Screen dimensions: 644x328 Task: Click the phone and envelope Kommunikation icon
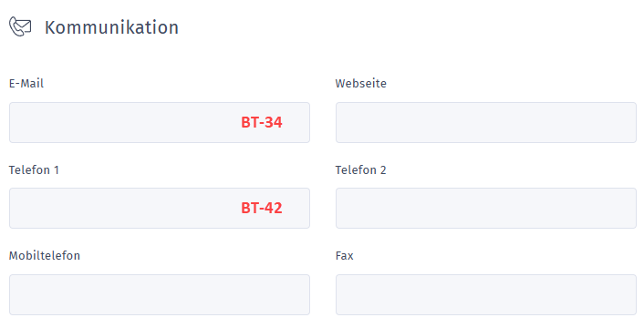pos(20,27)
